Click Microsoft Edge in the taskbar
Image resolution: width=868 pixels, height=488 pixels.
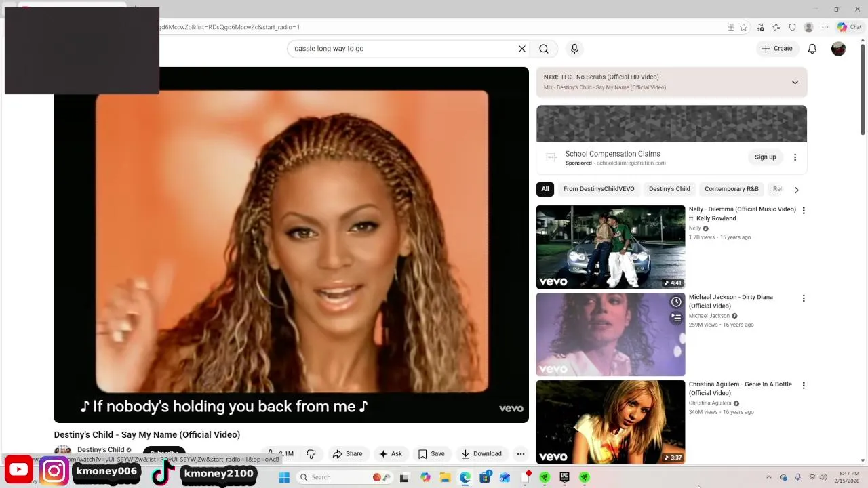[x=465, y=477]
